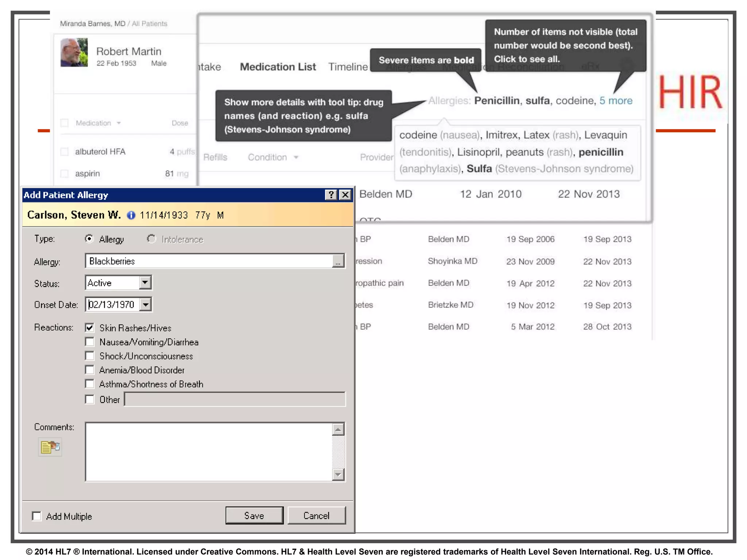Close the Add Patient Allergy dialog

345,195
